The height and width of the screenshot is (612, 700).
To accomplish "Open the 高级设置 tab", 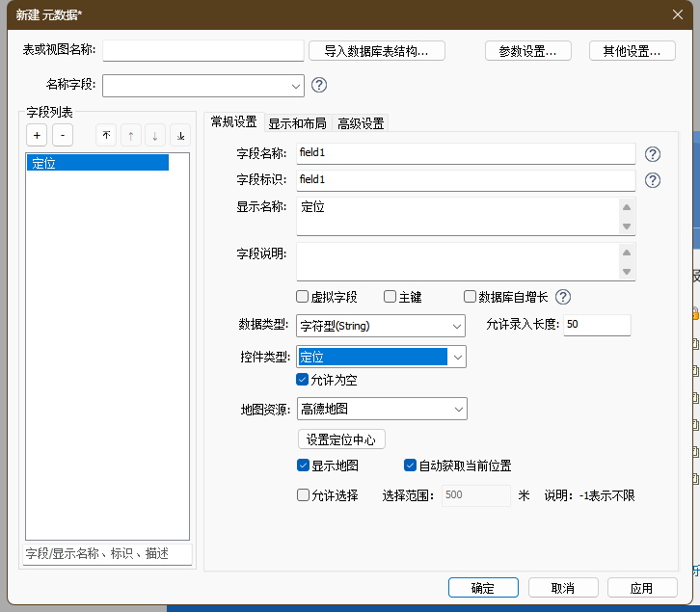I will click(361, 122).
